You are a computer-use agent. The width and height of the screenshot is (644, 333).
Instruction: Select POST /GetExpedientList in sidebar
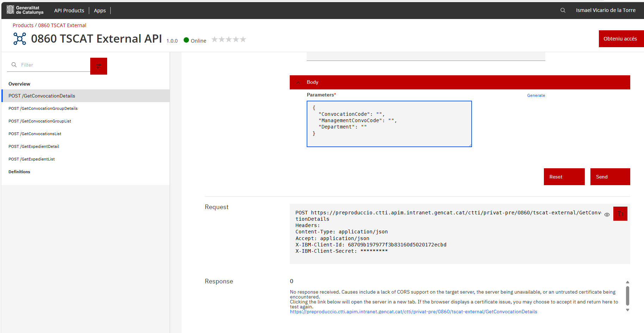click(32, 159)
